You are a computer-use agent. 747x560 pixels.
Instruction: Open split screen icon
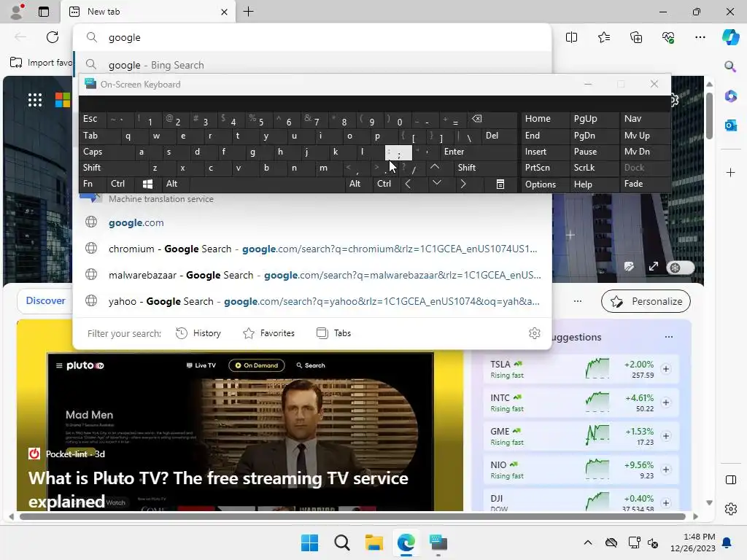coord(571,37)
